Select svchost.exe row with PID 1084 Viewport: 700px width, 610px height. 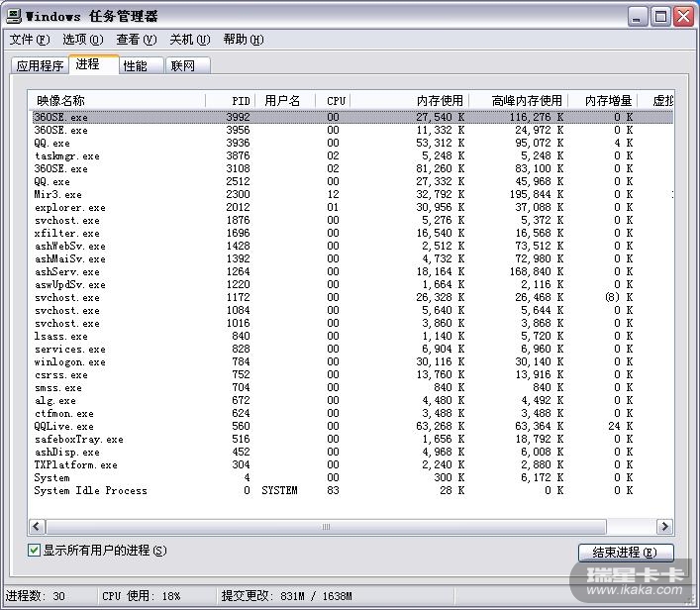[350, 310]
